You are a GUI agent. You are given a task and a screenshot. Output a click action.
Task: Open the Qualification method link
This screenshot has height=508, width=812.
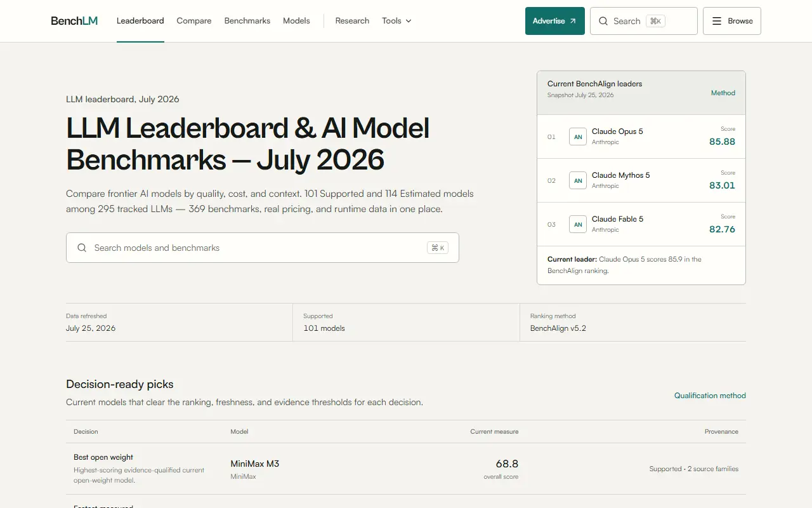point(710,396)
